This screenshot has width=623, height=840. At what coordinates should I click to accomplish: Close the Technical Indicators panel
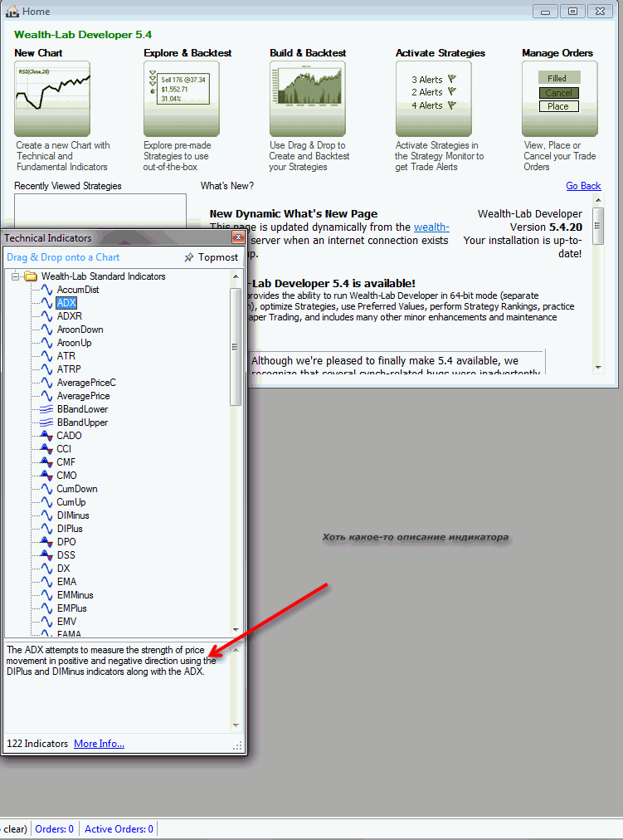click(238, 237)
